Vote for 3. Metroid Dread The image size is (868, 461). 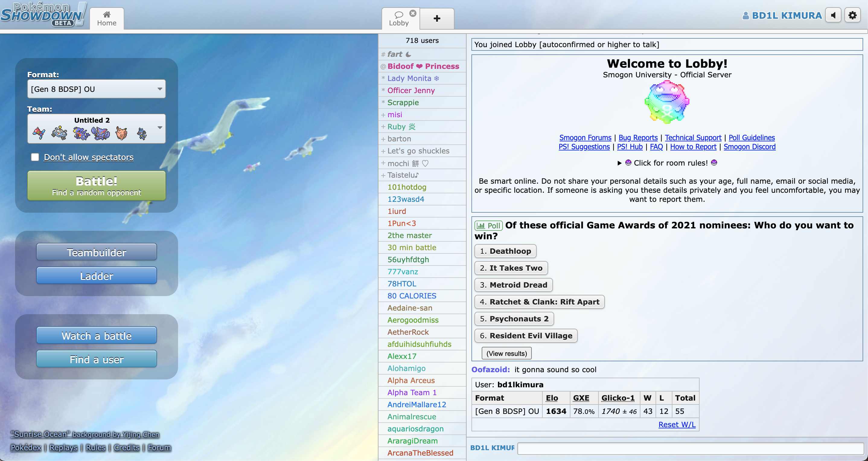coord(513,285)
